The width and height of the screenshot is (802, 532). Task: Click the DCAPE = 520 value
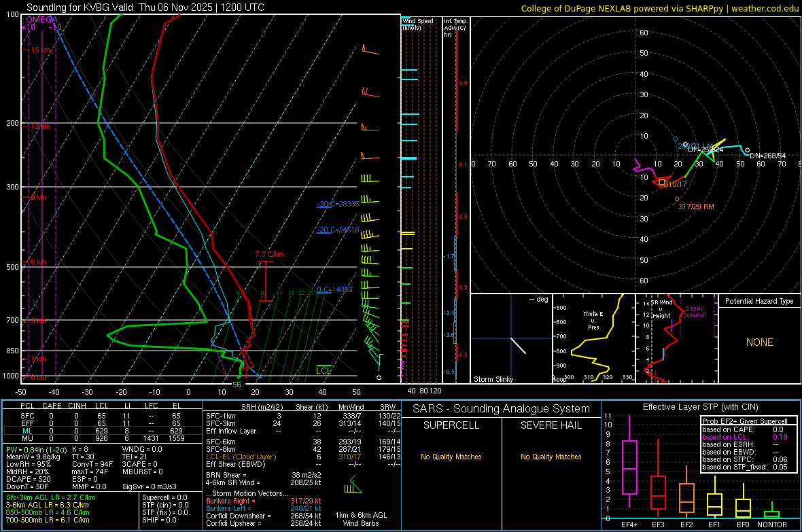click(x=28, y=479)
